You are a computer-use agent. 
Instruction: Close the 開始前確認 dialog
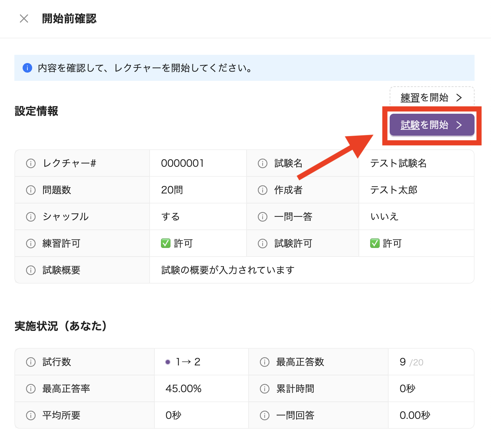24,19
